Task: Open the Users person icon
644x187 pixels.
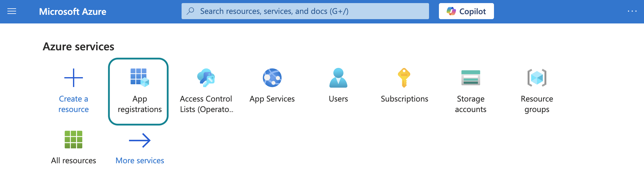Action: point(338,77)
